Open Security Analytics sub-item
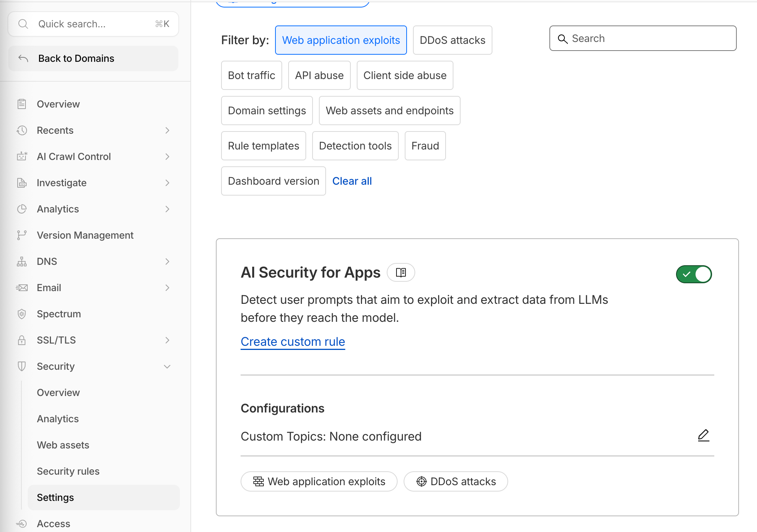 [x=104, y=419]
